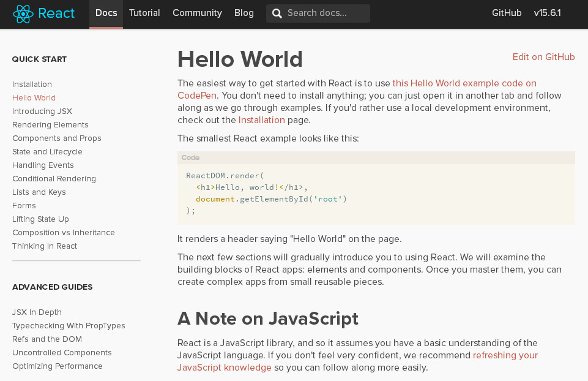Click the React logo icon
Viewport: 588px width, 381px height.
pos(23,13)
